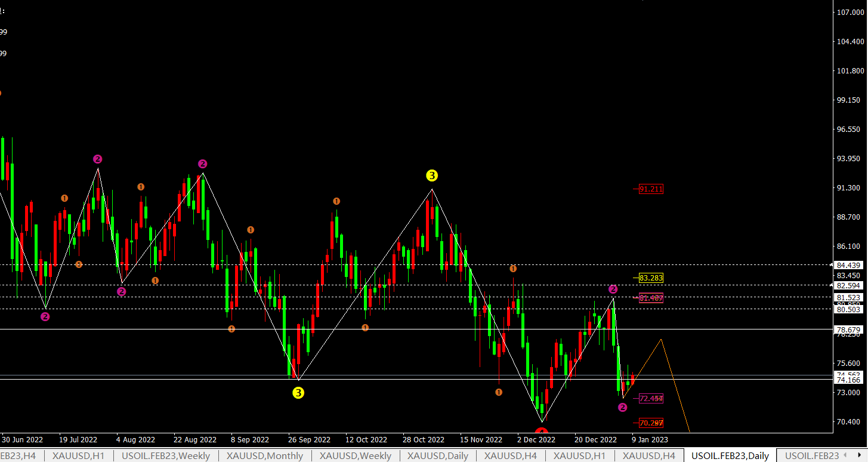Click the 93.950 price scale label
The image size is (868, 462).
coord(848,159)
